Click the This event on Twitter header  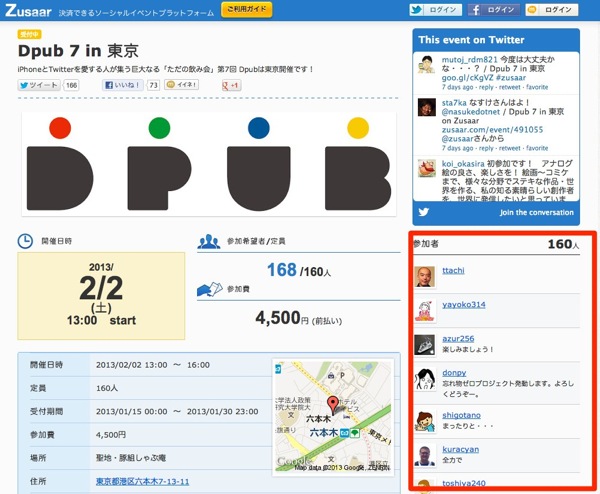tap(471, 40)
